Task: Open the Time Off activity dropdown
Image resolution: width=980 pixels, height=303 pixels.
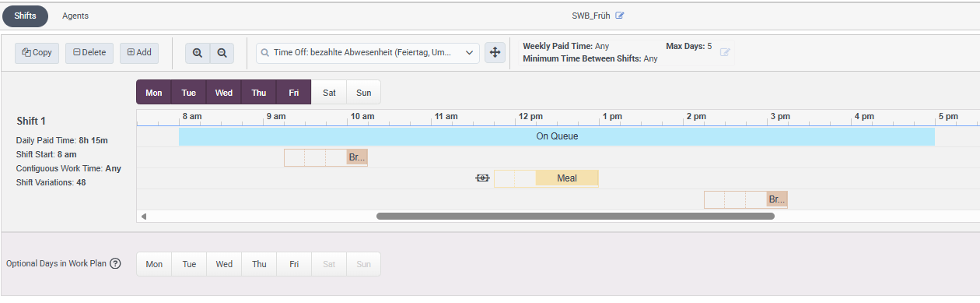Action: (x=368, y=53)
